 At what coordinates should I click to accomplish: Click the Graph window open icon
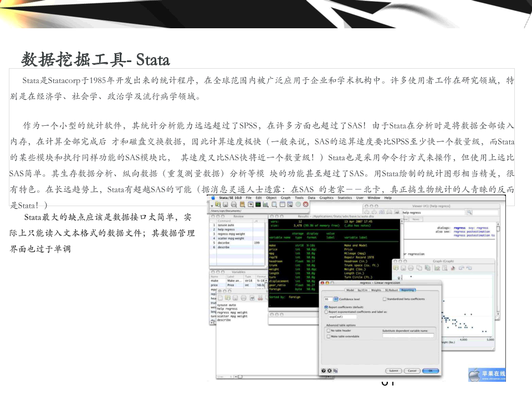396,268
